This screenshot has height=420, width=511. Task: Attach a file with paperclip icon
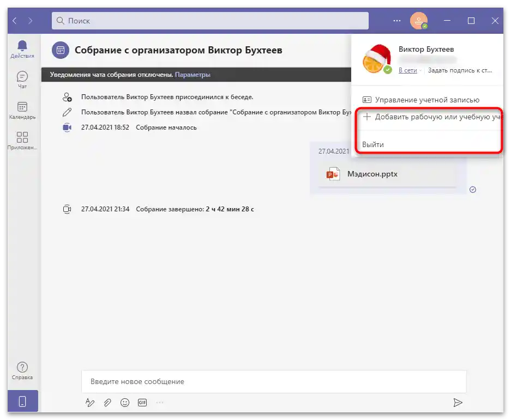pos(107,403)
